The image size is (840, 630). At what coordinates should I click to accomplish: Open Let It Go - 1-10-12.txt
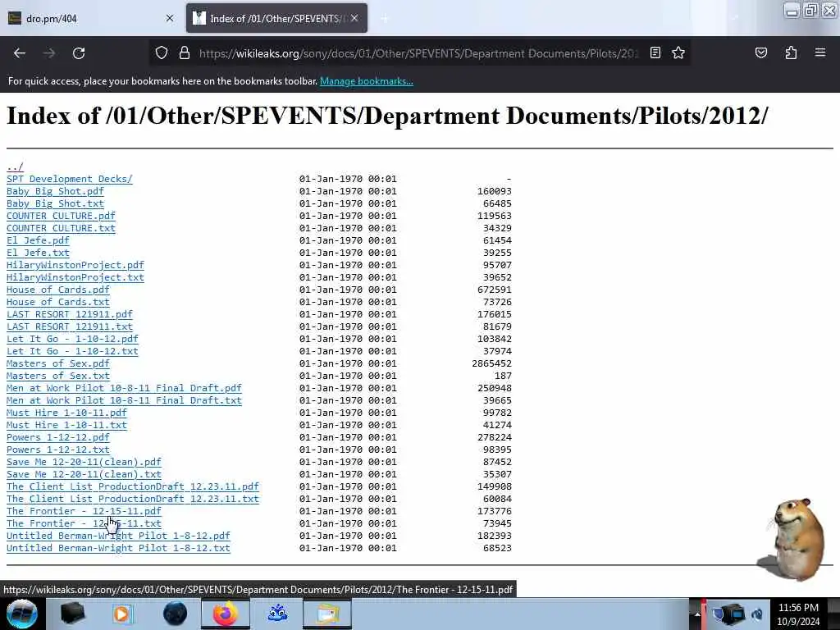(72, 351)
